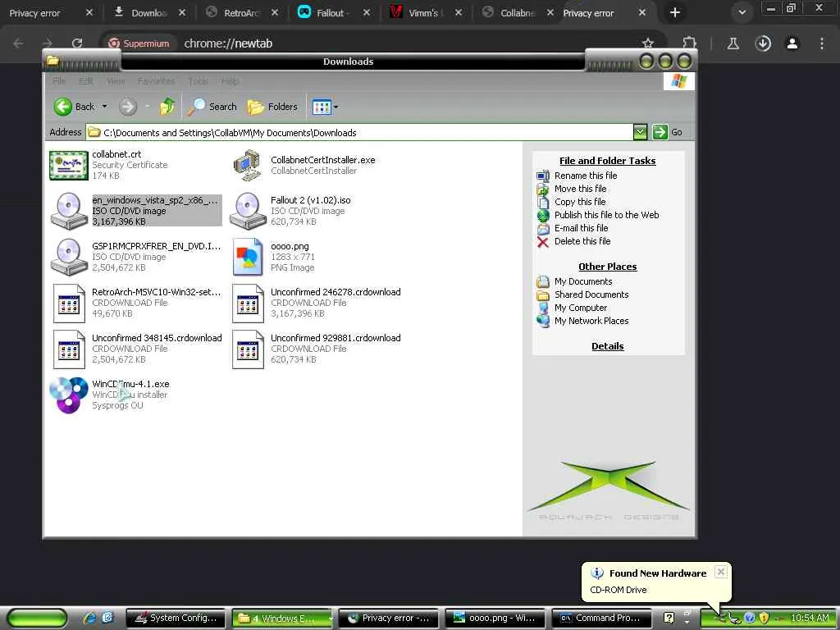Screen dimensions: 840x630
Task: Go up one folder level
Action: click(167, 107)
